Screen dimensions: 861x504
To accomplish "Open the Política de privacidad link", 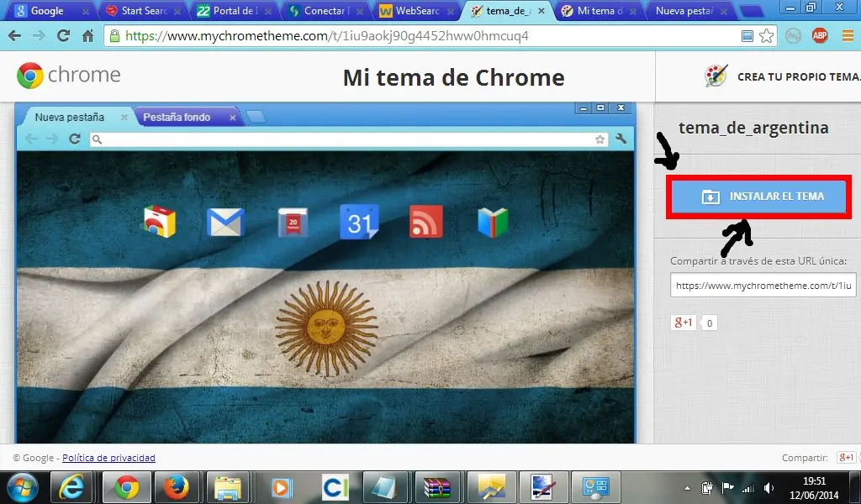I will pos(108,458).
